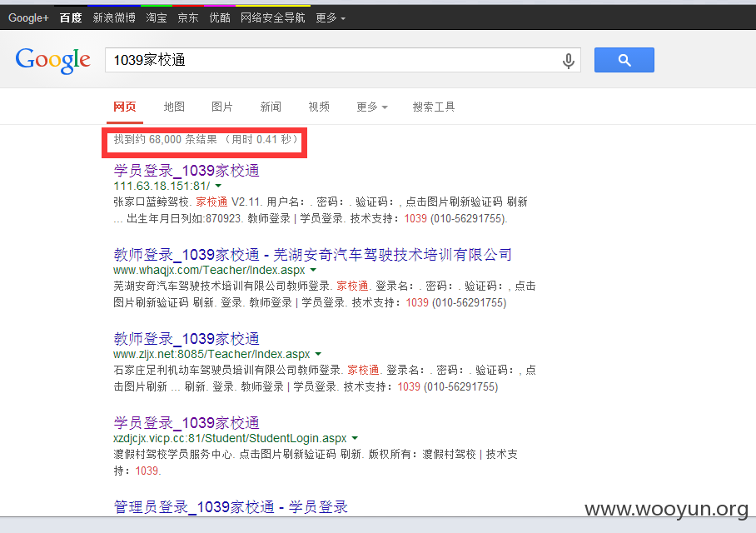Switch to the 地图 tab

174,107
